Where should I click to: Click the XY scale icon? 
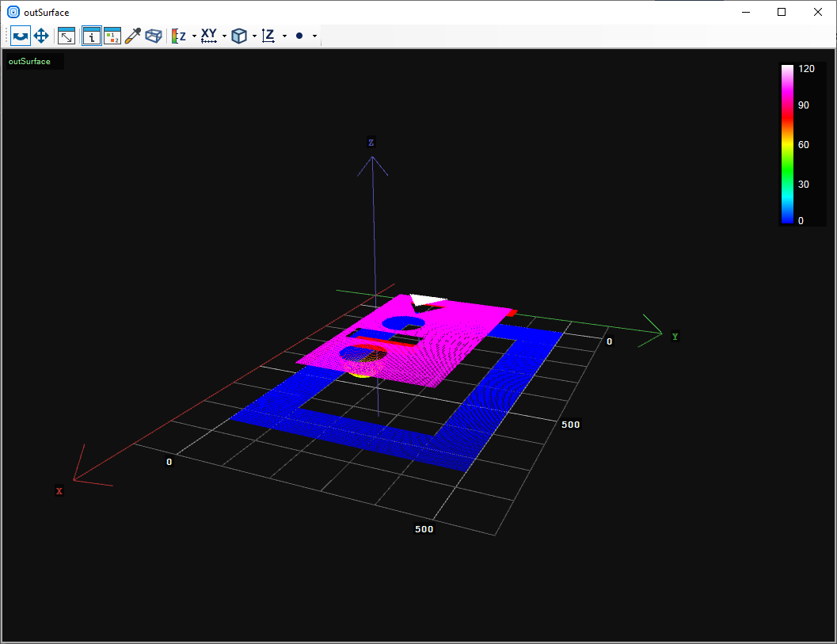[x=209, y=36]
